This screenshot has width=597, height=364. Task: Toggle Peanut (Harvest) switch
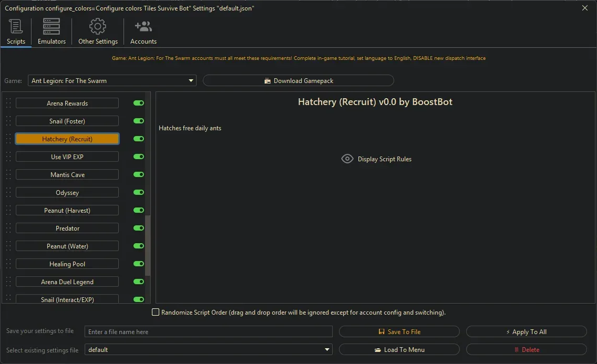click(139, 210)
